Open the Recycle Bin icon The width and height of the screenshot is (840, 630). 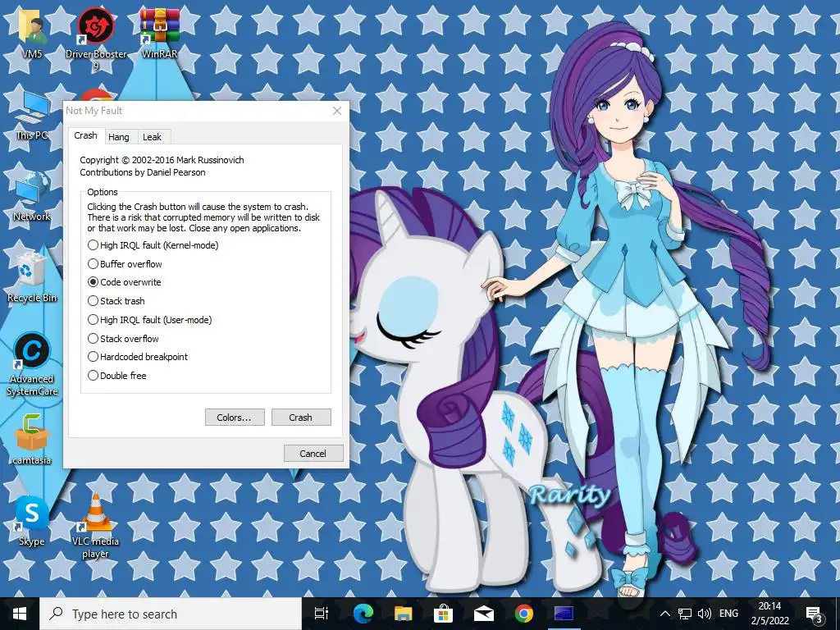[x=32, y=277]
